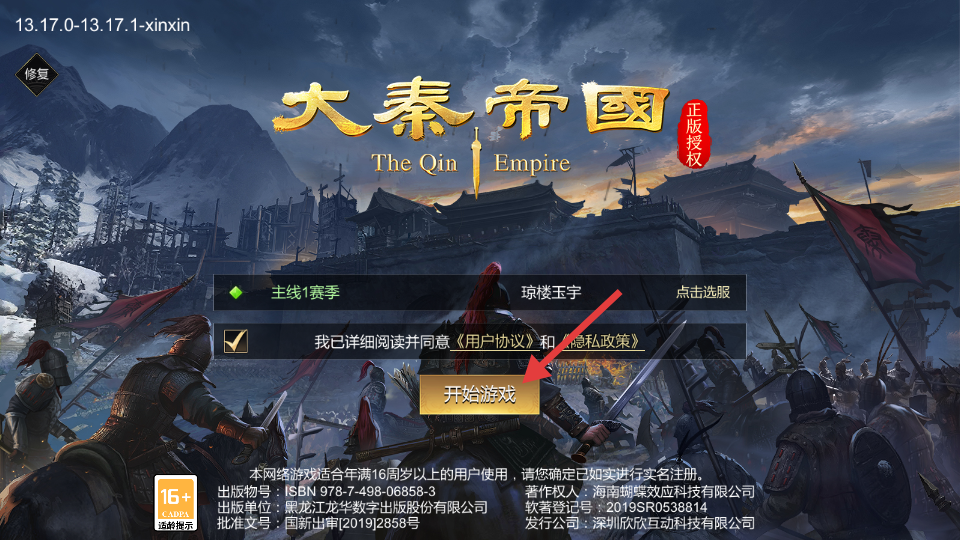Click the green diamond server status indicator

point(236,293)
